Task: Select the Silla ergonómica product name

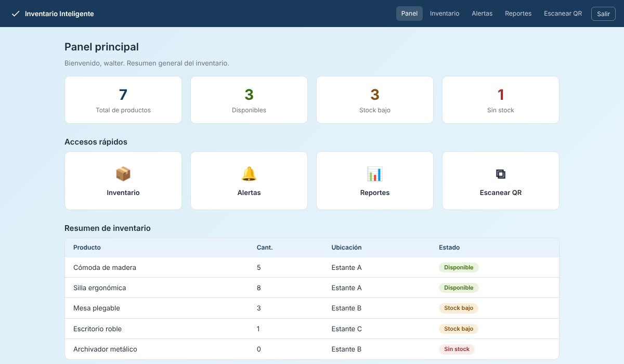Action: tap(99, 288)
